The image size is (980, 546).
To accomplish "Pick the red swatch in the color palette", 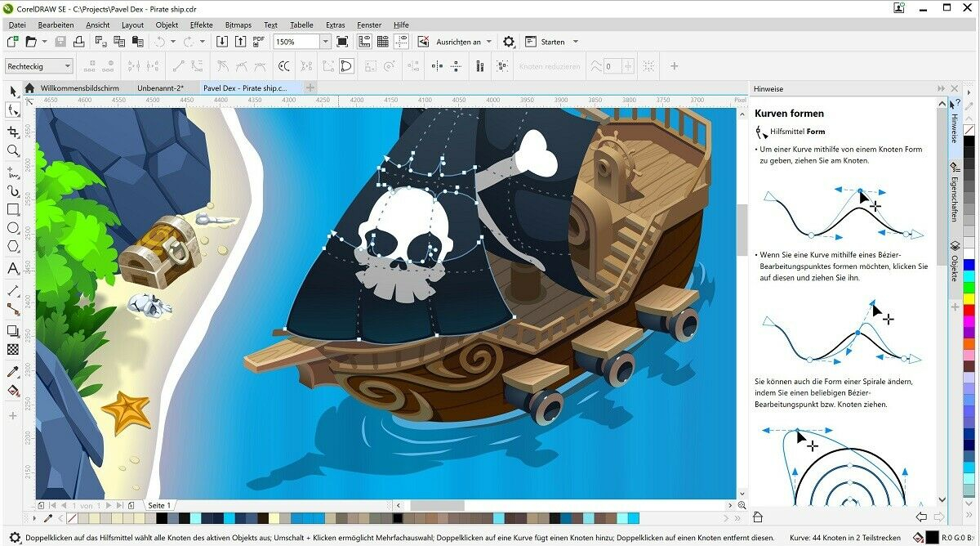I will 969,311.
